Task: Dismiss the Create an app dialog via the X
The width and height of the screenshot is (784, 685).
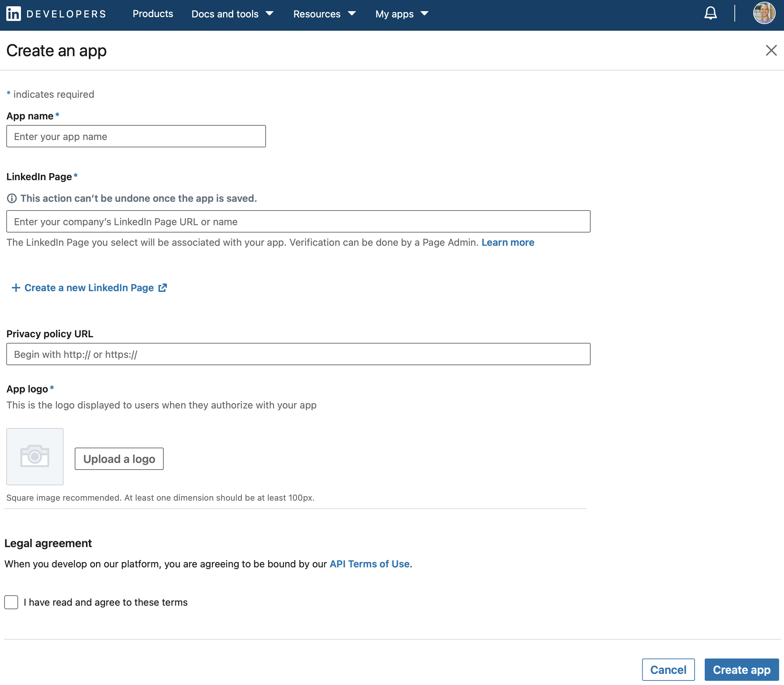Action: click(x=771, y=50)
